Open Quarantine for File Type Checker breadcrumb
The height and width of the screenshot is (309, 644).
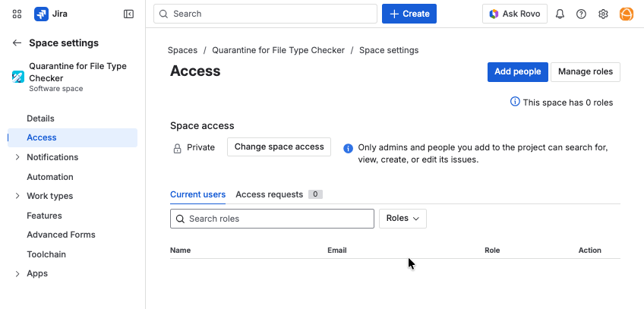click(x=278, y=50)
